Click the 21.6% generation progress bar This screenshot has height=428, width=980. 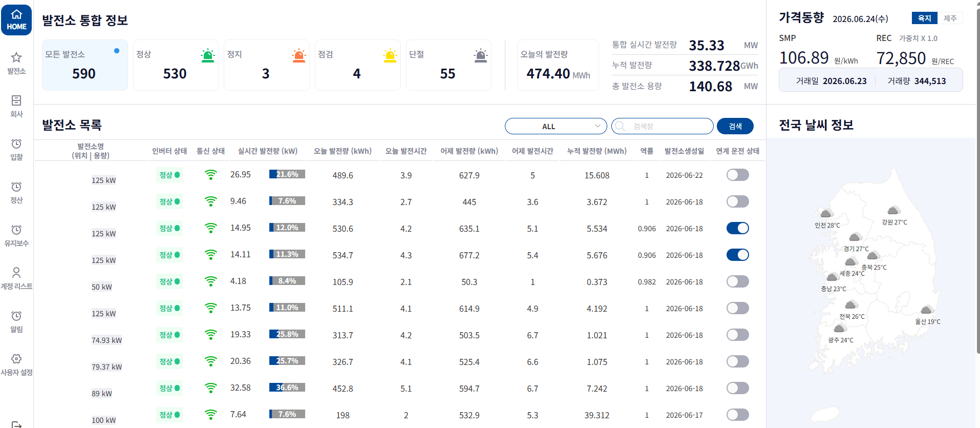click(287, 174)
